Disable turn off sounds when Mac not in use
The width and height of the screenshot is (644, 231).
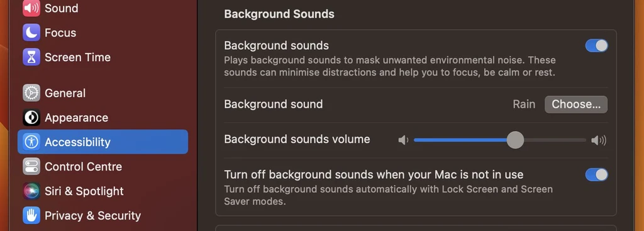coord(596,175)
